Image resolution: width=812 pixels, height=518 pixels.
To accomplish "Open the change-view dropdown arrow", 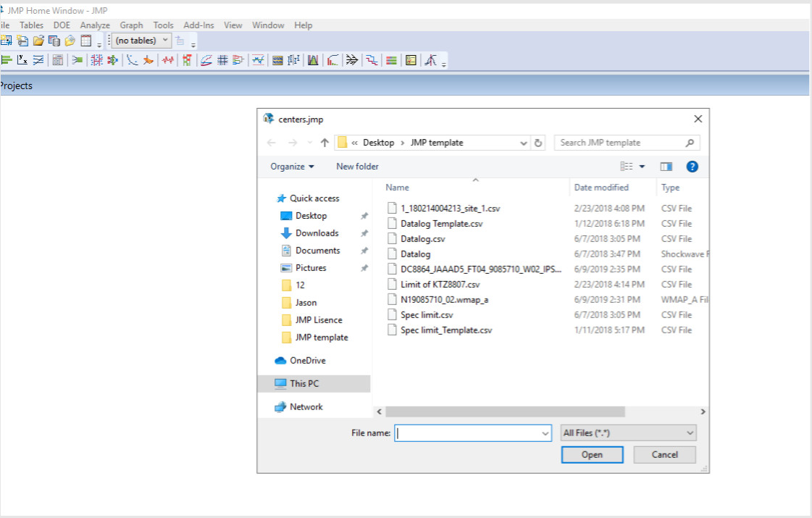I will coord(642,166).
